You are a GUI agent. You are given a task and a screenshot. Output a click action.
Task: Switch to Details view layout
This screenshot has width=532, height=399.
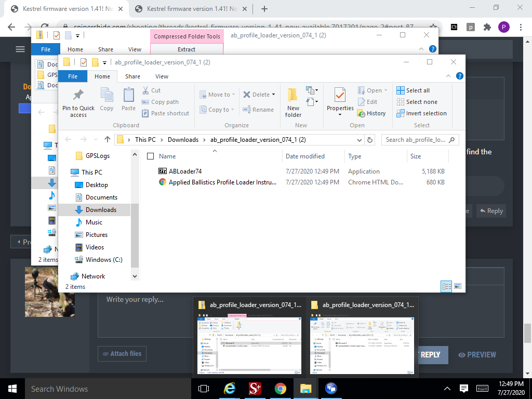click(x=446, y=286)
